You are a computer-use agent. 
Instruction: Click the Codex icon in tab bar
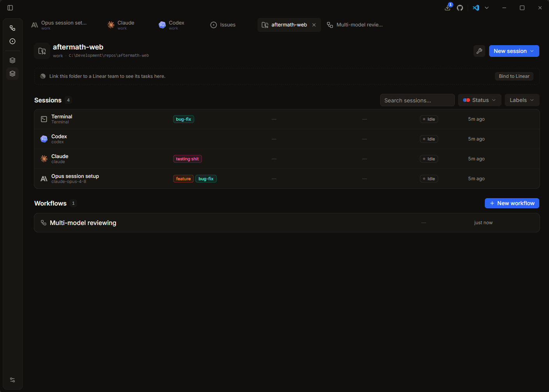pos(162,25)
